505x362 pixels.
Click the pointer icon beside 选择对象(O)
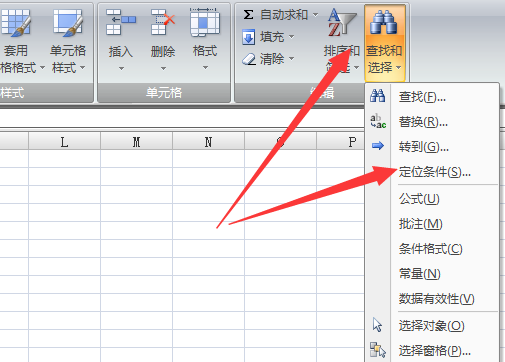(377, 325)
